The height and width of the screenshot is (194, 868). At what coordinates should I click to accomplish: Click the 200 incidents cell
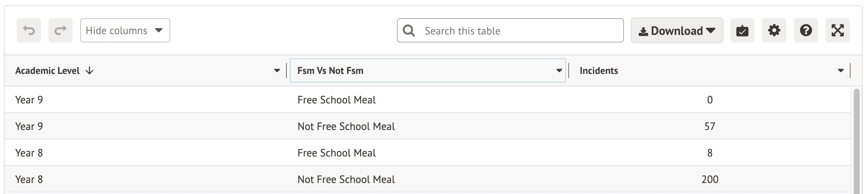pyautogui.click(x=709, y=180)
